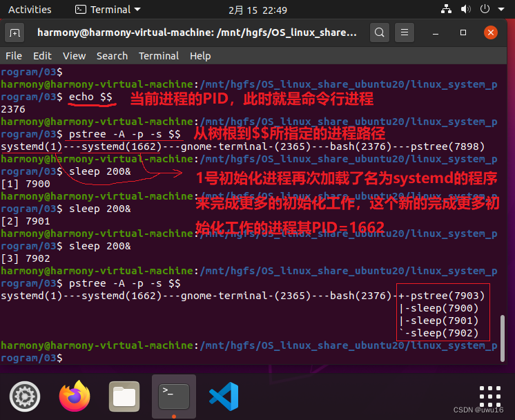Screen dimensions: 515x420
Task: Open the Edit menu
Action: [x=42, y=56]
